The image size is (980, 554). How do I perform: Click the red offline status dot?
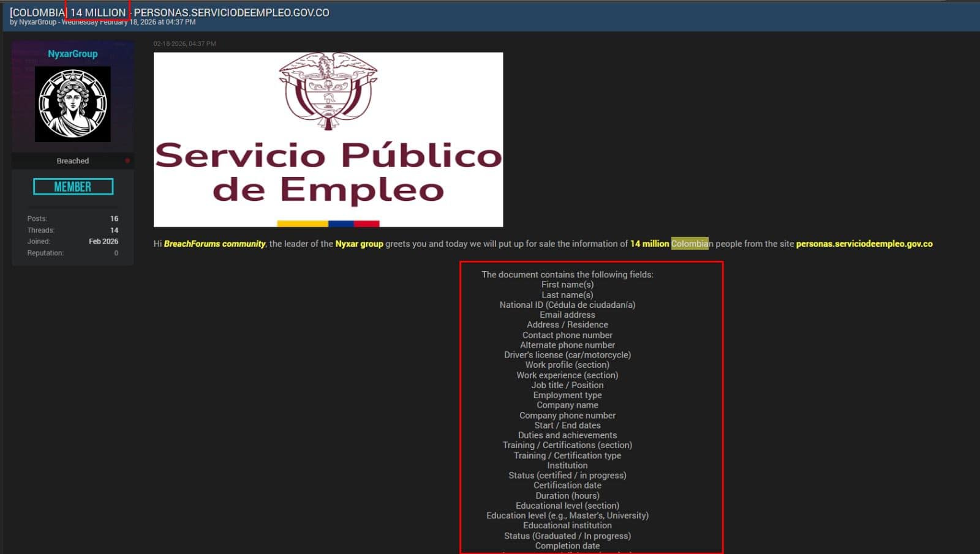(x=127, y=161)
